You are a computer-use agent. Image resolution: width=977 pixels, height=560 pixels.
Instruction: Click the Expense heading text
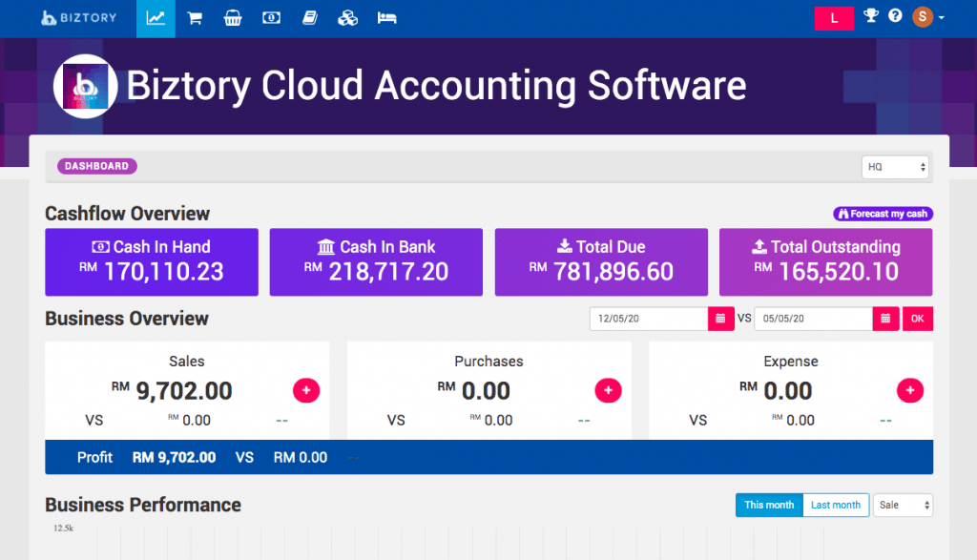(791, 362)
